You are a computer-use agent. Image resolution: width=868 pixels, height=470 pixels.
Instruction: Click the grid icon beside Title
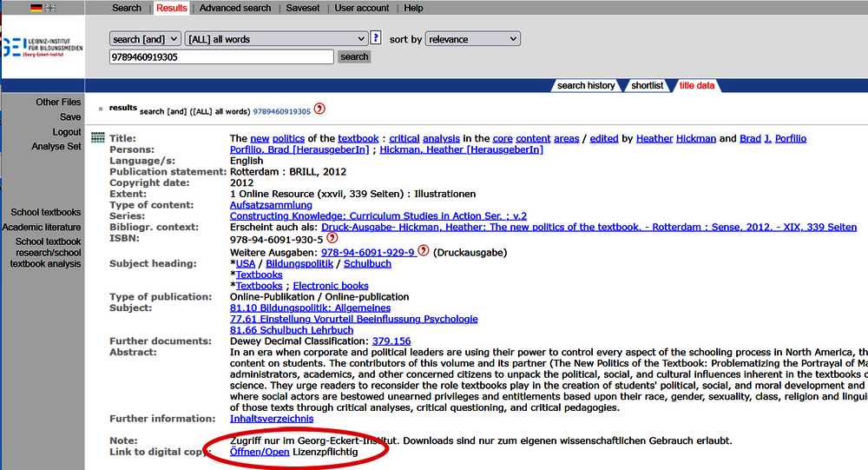[x=97, y=137]
